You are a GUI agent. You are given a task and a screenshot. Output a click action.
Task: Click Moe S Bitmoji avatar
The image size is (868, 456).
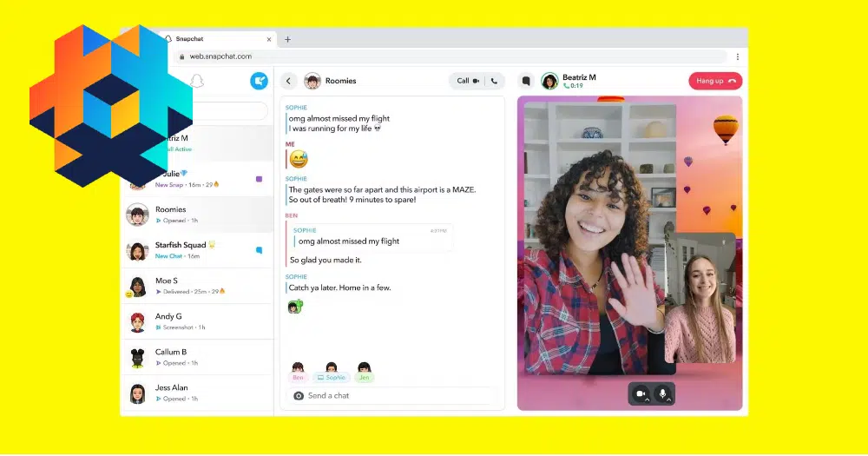point(137,287)
